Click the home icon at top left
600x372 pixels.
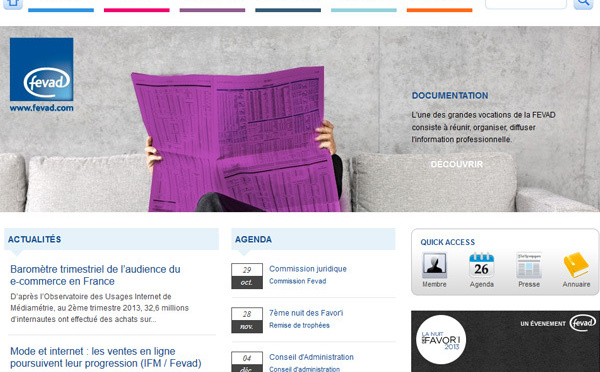pyautogui.click(x=13, y=4)
